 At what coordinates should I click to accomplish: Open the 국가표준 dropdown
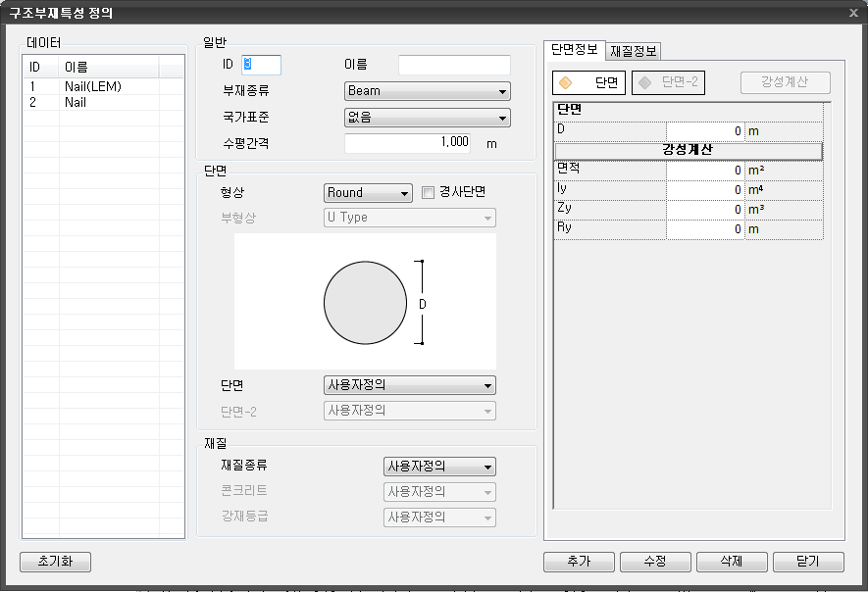(427, 118)
